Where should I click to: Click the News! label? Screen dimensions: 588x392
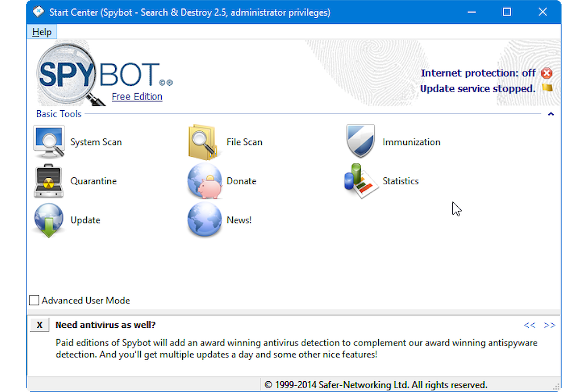pos(239,220)
